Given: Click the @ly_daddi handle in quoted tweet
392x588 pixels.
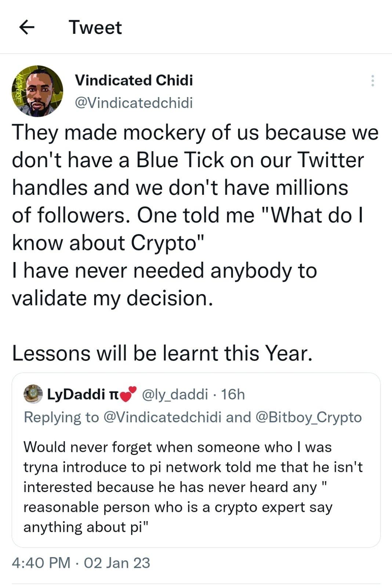Looking at the screenshot, I should (x=175, y=394).
